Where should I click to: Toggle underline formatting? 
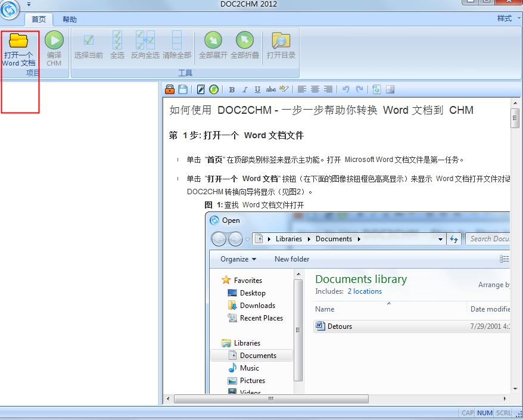point(257,89)
